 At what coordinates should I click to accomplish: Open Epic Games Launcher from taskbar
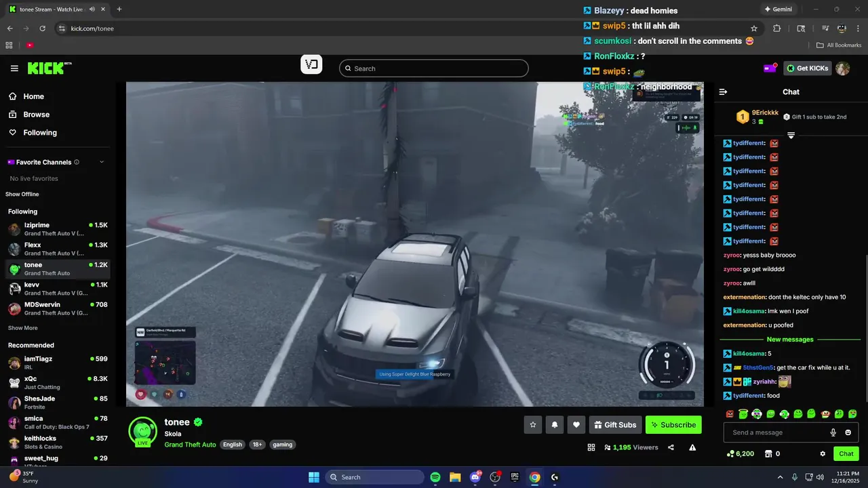pos(515,477)
